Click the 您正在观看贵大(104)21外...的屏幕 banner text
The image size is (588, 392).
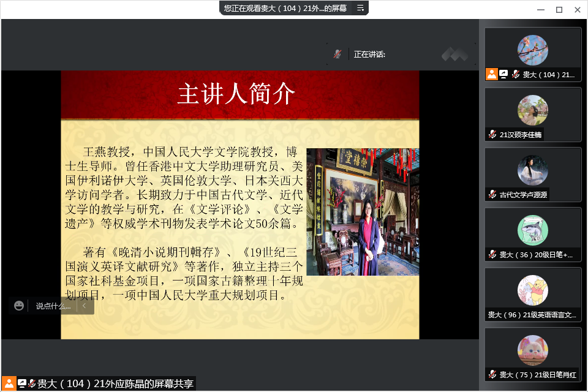[x=285, y=8]
